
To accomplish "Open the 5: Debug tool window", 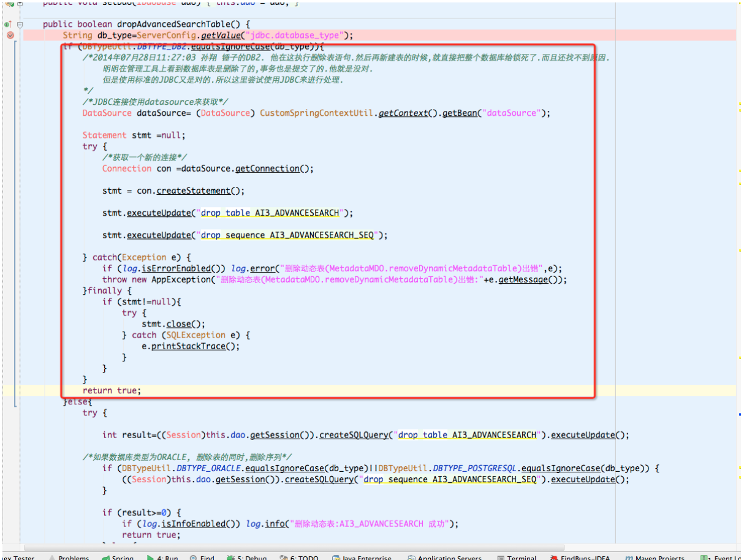I will tap(247, 558).
